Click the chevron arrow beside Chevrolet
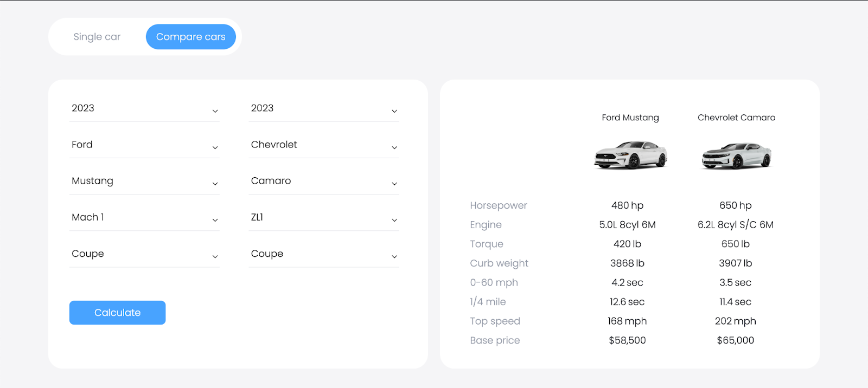Screen dimensions: 868x388 click(394, 147)
